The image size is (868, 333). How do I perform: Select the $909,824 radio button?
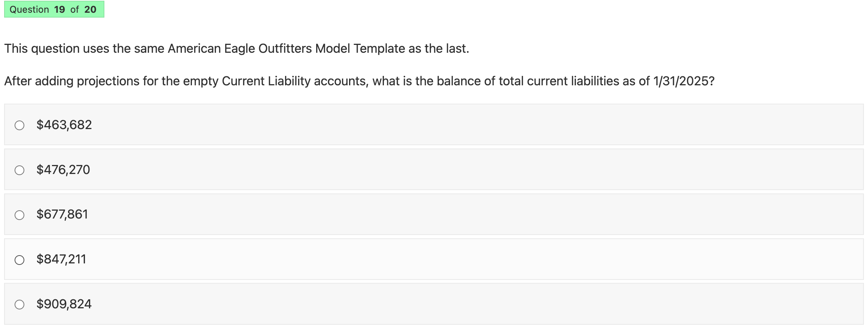20,305
